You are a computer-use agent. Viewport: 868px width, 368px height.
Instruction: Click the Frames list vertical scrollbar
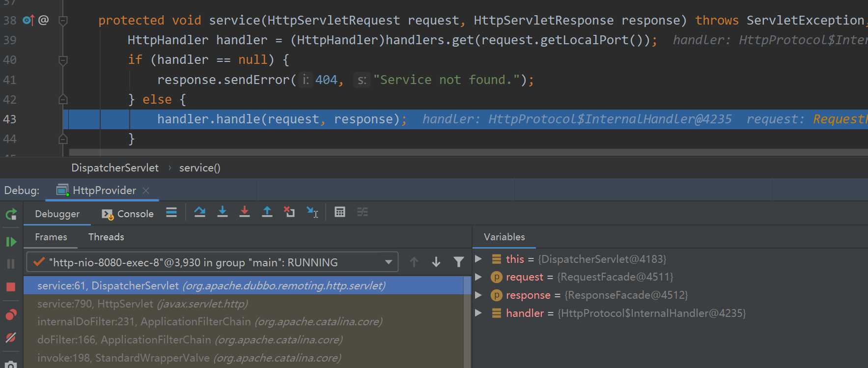tap(468, 322)
